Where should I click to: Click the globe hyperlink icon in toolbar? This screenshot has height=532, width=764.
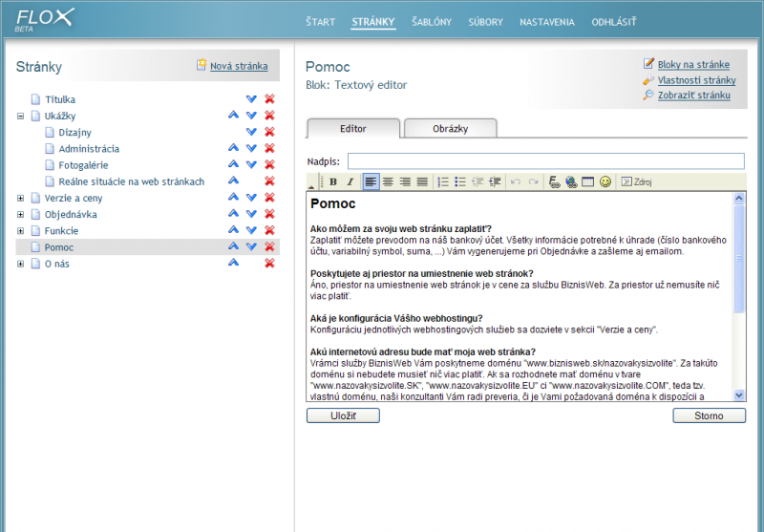(571, 181)
